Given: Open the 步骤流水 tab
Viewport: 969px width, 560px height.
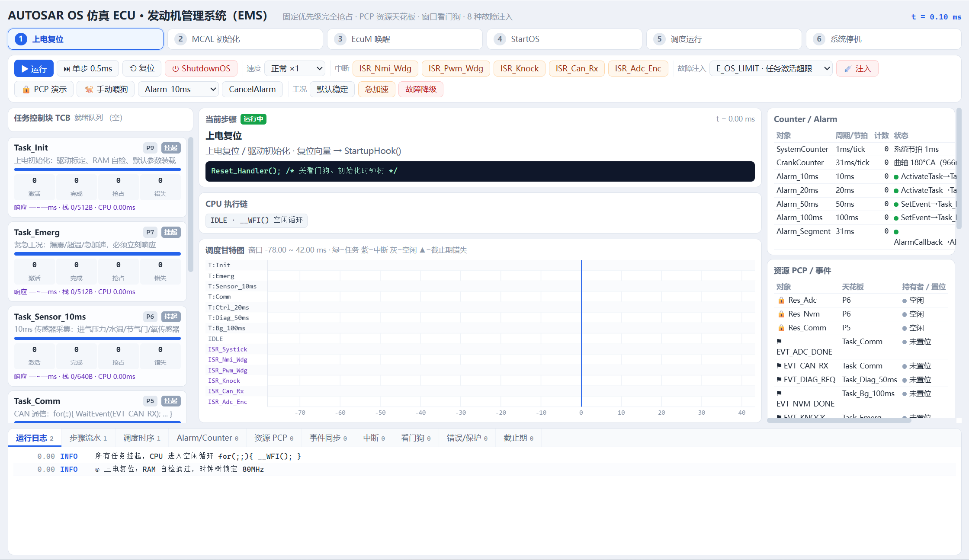Looking at the screenshot, I should (88, 438).
